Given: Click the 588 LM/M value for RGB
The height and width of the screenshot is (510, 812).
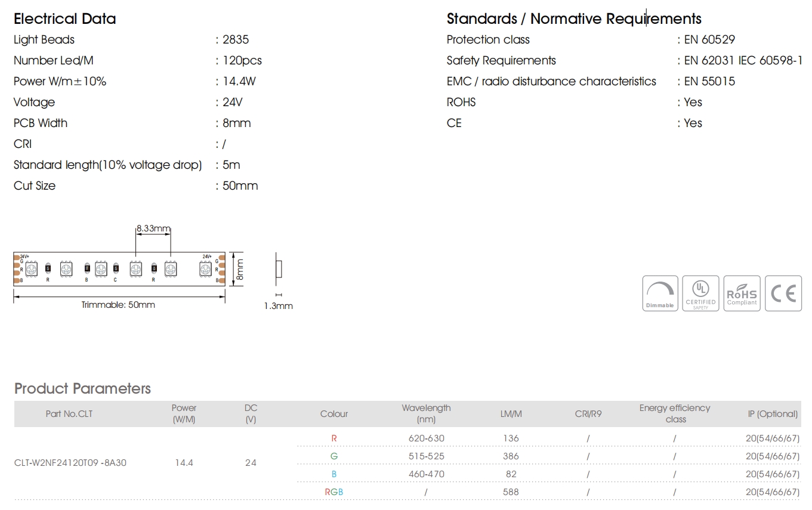Looking at the screenshot, I should [x=511, y=492].
